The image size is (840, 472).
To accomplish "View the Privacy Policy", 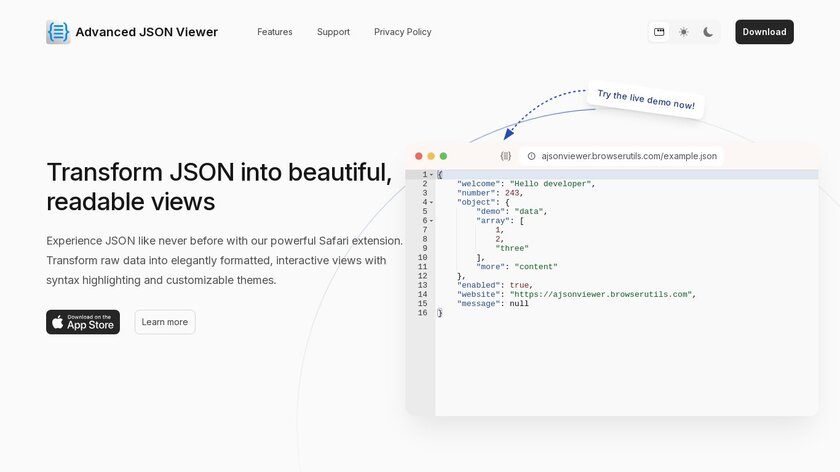I will click(x=402, y=32).
